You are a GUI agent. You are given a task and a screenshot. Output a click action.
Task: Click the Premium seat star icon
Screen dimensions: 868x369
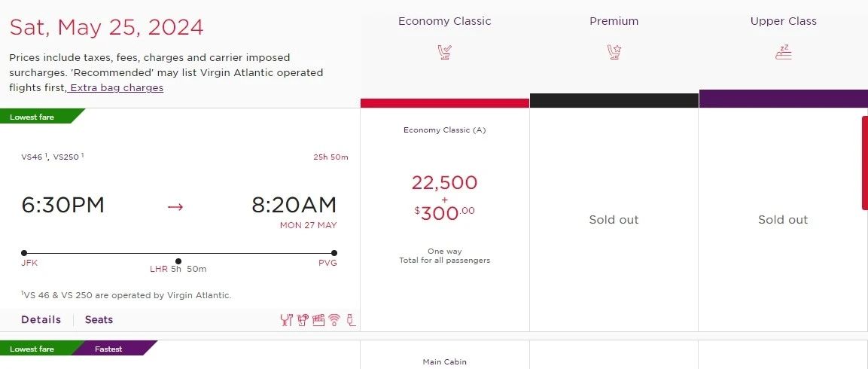click(x=614, y=52)
